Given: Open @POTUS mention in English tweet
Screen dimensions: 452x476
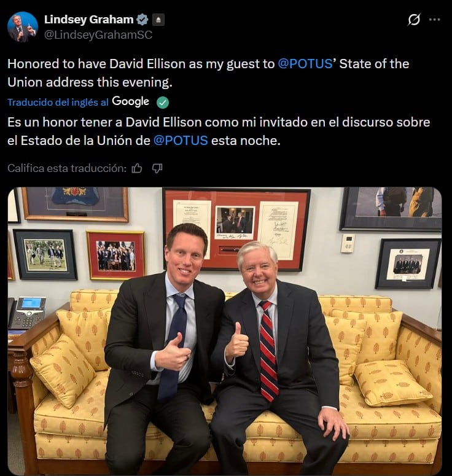Looking at the screenshot, I should [x=305, y=64].
